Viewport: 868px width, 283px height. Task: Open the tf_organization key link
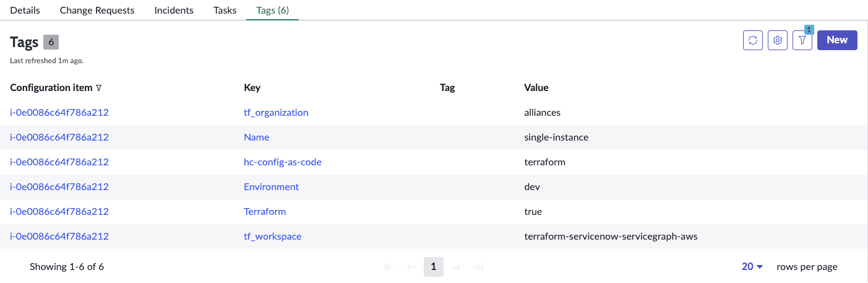(x=276, y=113)
